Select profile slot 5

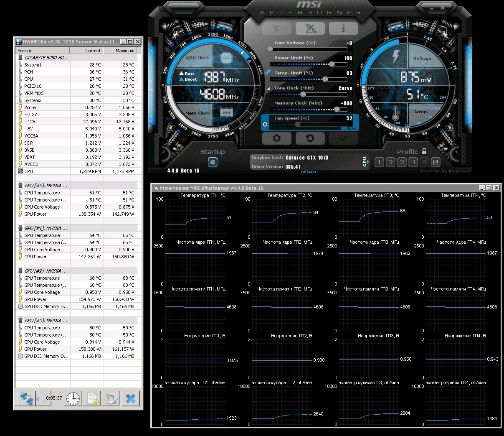click(424, 162)
